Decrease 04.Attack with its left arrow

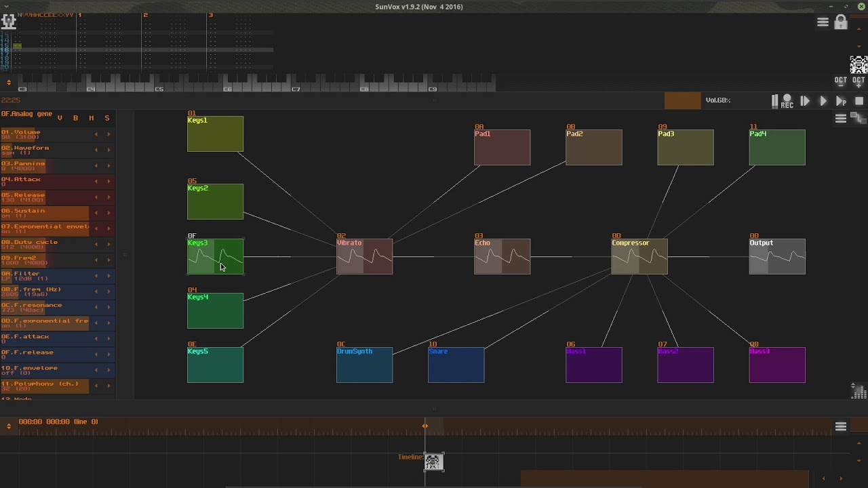(x=96, y=181)
